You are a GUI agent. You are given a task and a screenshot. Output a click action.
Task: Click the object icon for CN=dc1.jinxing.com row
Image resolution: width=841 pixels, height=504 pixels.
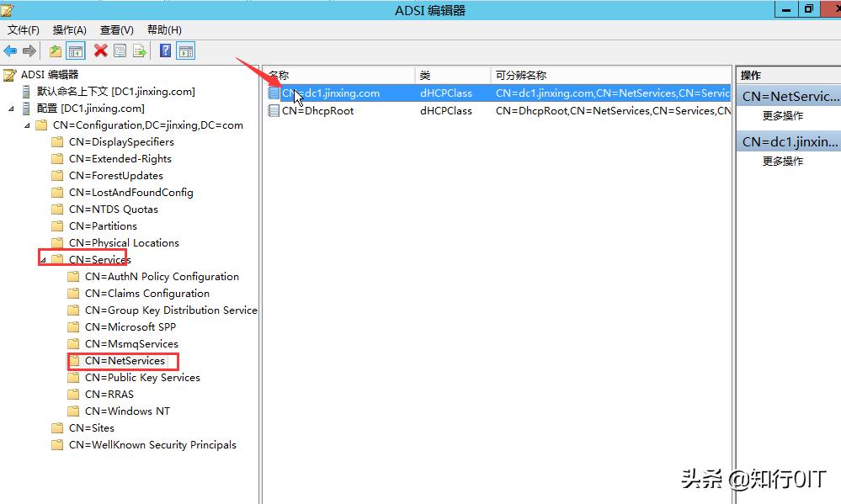[274, 93]
